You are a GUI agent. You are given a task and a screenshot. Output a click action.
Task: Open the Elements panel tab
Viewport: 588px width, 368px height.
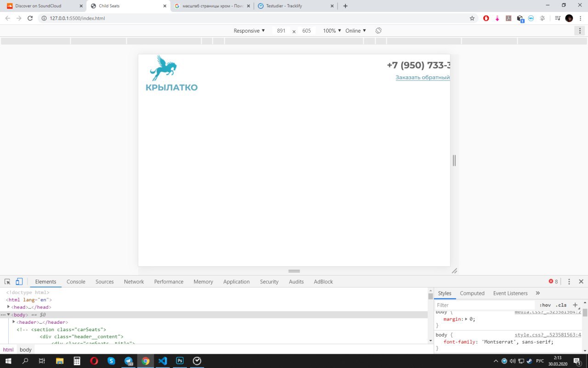[45, 282]
